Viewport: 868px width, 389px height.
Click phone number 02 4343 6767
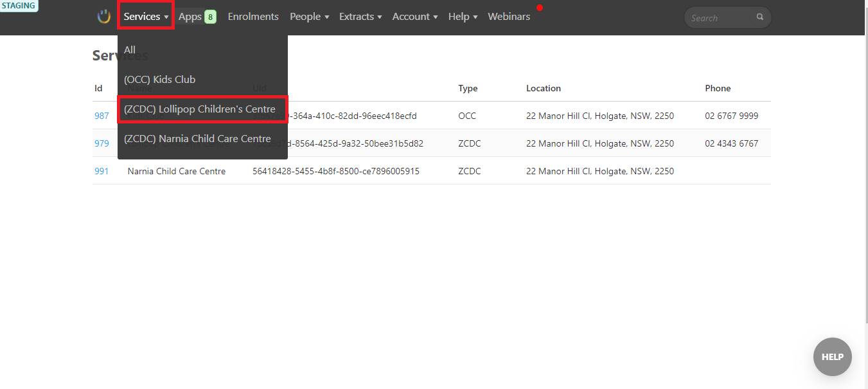pos(731,143)
